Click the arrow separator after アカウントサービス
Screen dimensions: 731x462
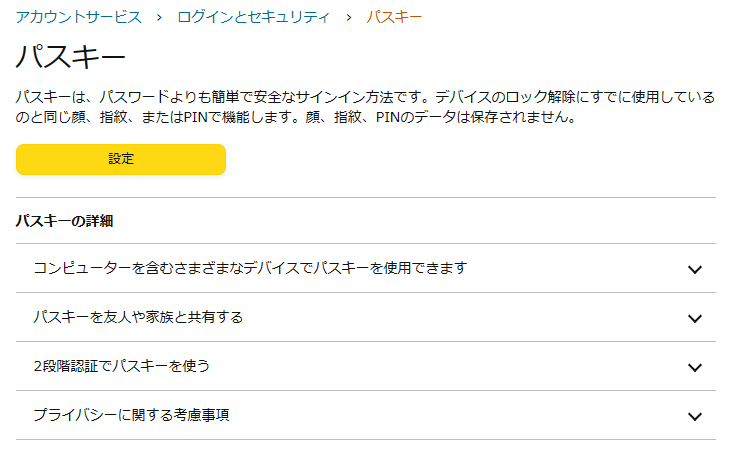coord(159,17)
